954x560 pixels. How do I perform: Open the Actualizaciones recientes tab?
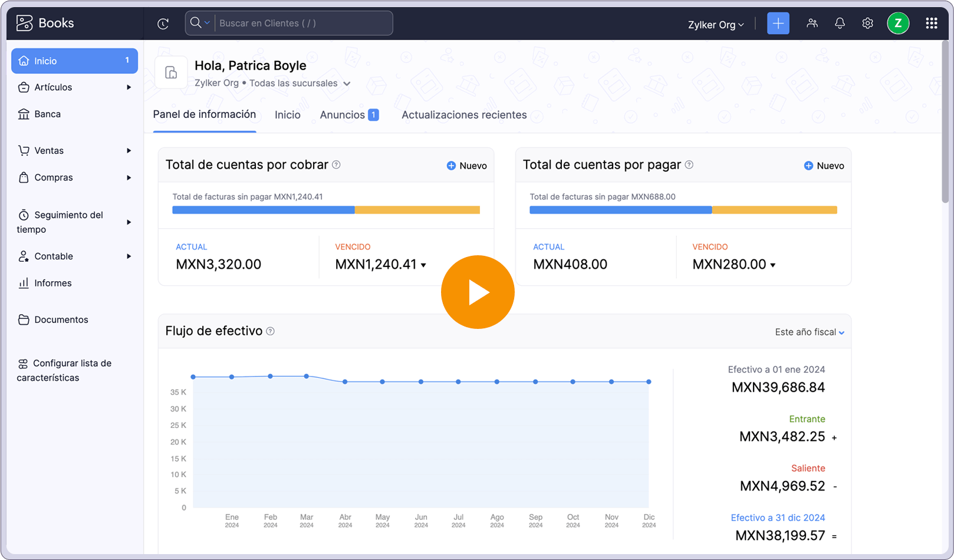pos(463,115)
